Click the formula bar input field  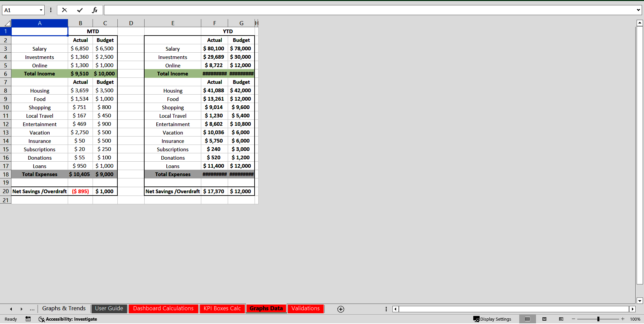pyautogui.click(x=369, y=10)
